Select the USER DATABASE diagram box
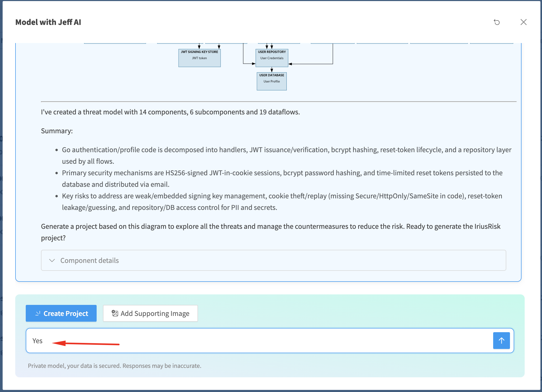 pos(272,81)
